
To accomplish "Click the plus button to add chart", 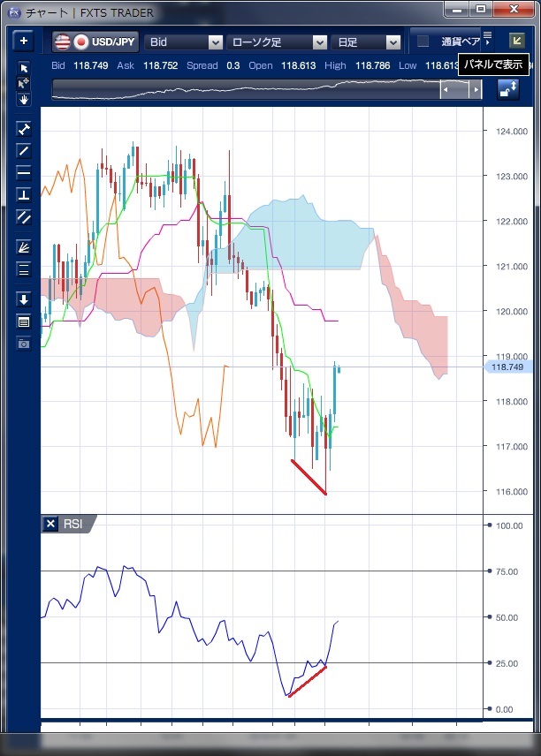I will (24, 42).
